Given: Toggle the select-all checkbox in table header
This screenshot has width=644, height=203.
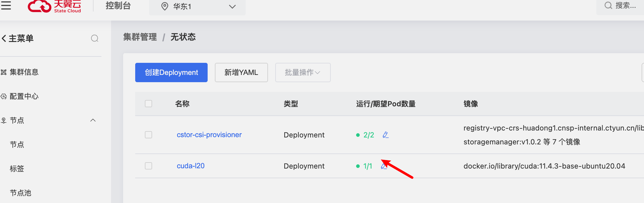Looking at the screenshot, I should pyautogui.click(x=148, y=104).
